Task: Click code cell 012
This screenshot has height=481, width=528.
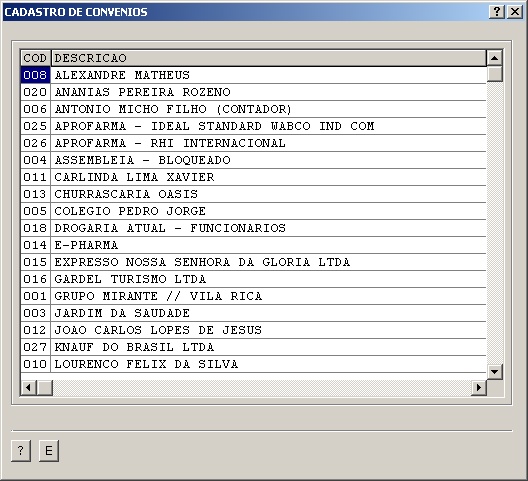Action: pyautogui.click(x=35, y=330)
